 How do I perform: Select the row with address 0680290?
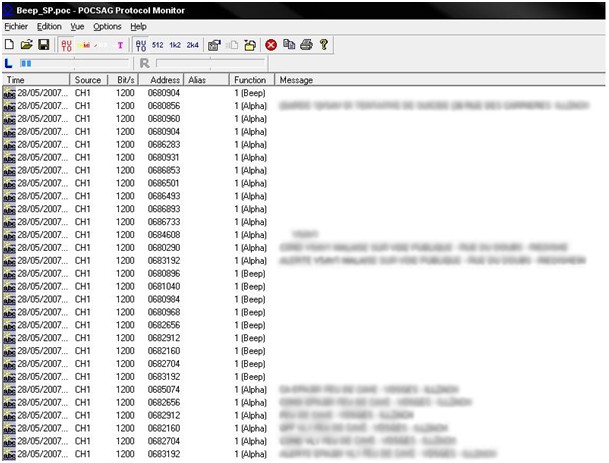click(304, 247)
